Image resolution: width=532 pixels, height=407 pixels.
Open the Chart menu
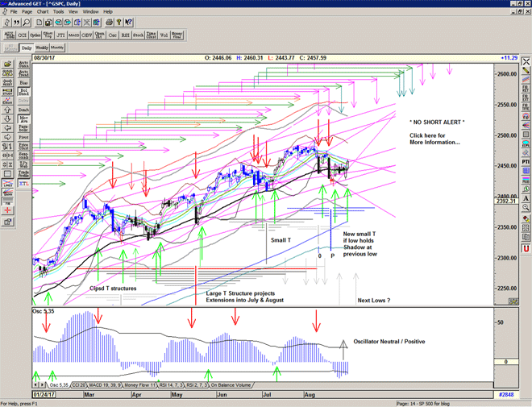click(43, 12)
